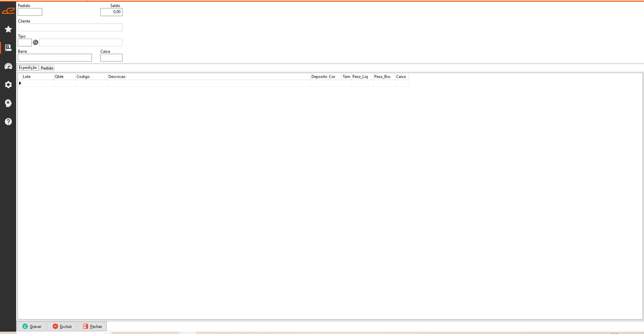Open the favorites star in sidebar
The image size is (644, 334).
pyautogui.click(x=8, y=30)
